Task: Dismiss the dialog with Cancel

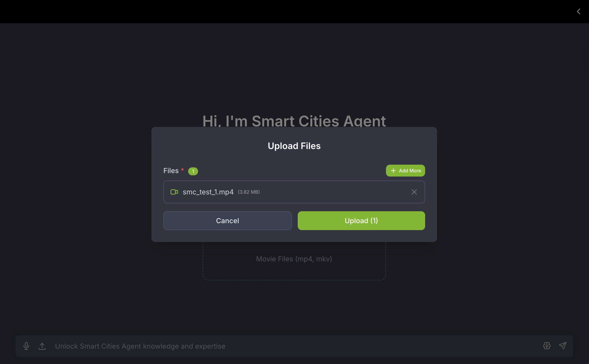Action: [x=227, y=220]
